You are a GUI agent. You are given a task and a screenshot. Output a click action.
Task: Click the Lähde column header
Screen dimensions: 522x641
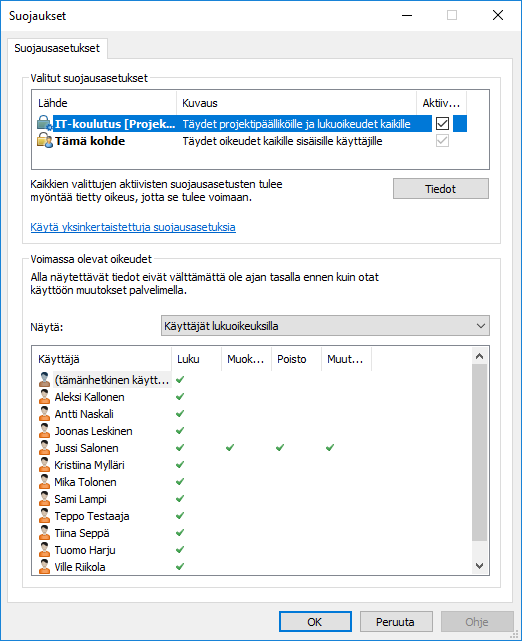[x=104, y=103]
